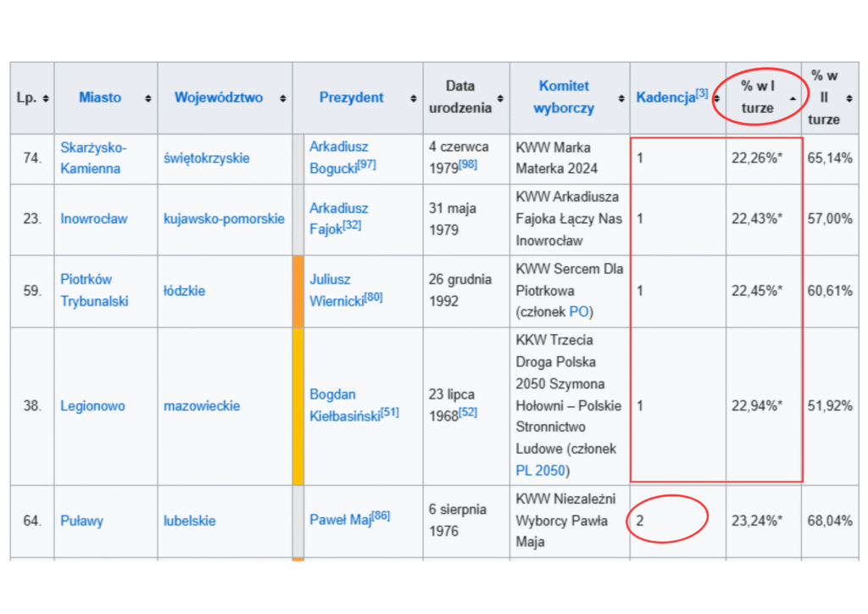Open the kujawsko-pomorskie voivodeship link

pyautogui.click(x=224, y=220)
